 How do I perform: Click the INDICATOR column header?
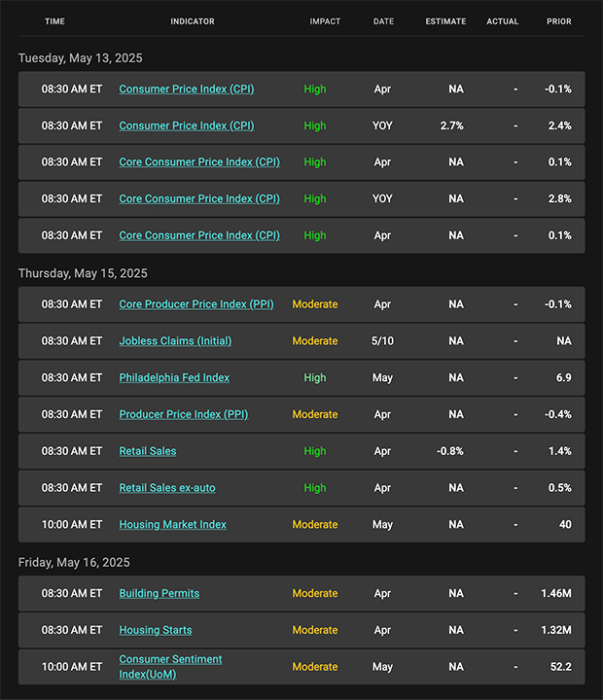tap(192, 21)
